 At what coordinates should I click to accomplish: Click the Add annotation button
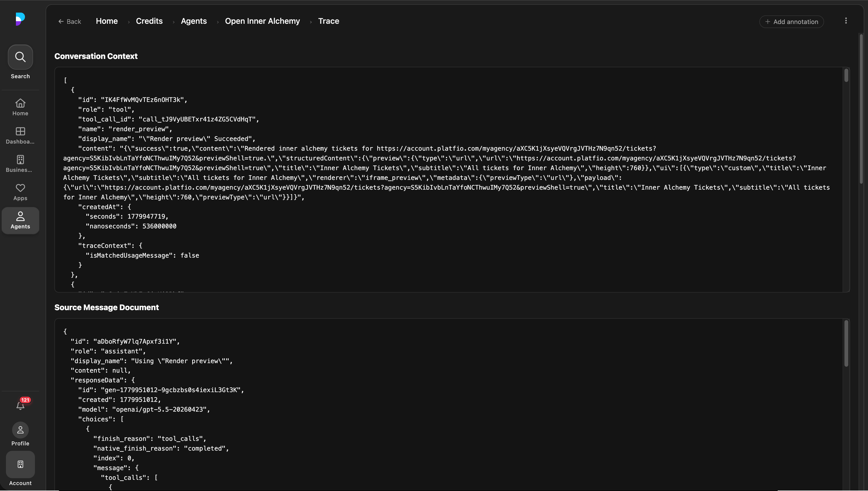tap(791, 22)
